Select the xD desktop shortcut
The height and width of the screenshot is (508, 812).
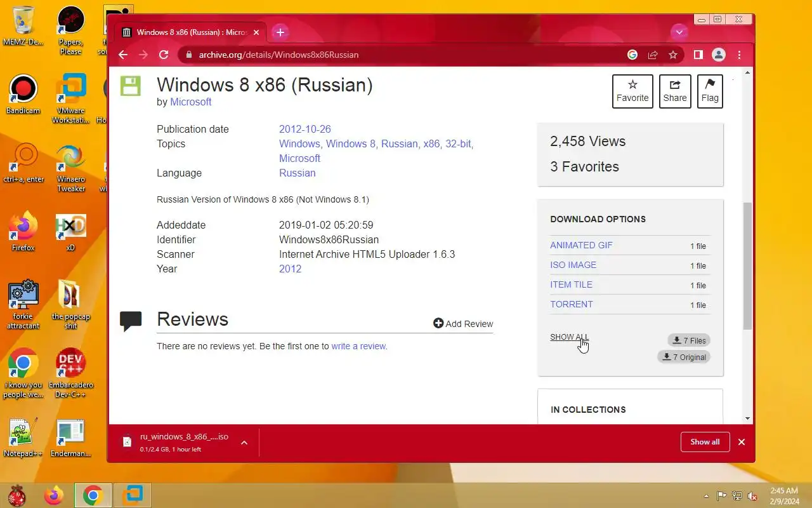pos(70,232)
